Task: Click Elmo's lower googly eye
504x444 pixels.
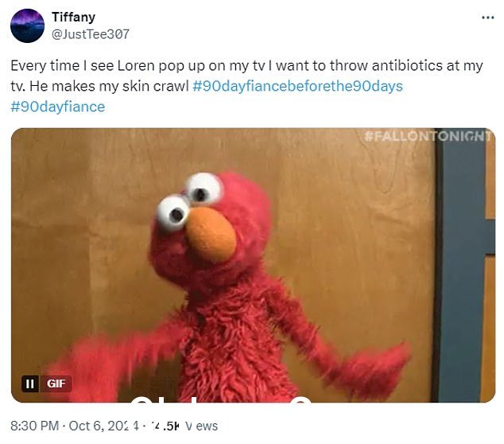Action: pos(173,212)
